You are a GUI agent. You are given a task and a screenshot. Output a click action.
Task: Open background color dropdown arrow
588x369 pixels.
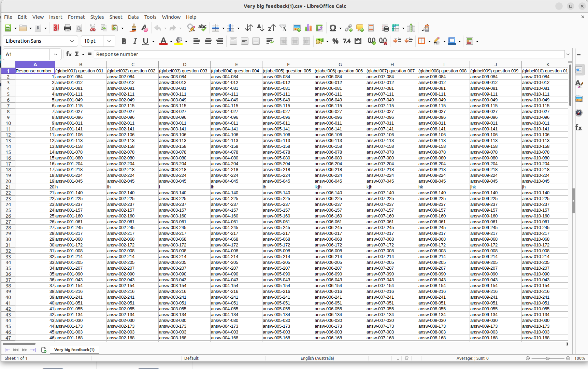click(186, 41)
